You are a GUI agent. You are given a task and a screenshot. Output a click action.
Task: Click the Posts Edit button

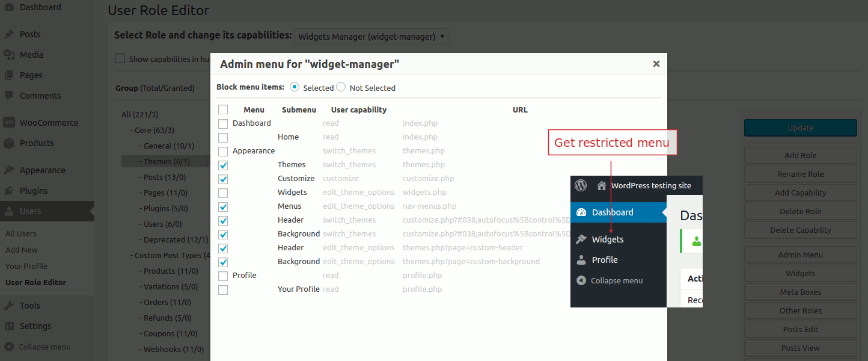(801, 329)
